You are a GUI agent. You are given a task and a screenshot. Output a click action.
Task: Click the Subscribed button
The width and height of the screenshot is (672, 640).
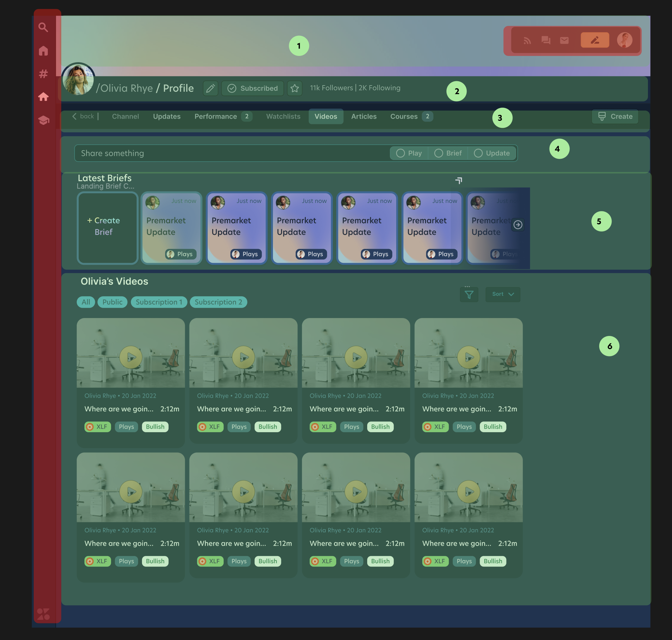(x=252, y=88)
